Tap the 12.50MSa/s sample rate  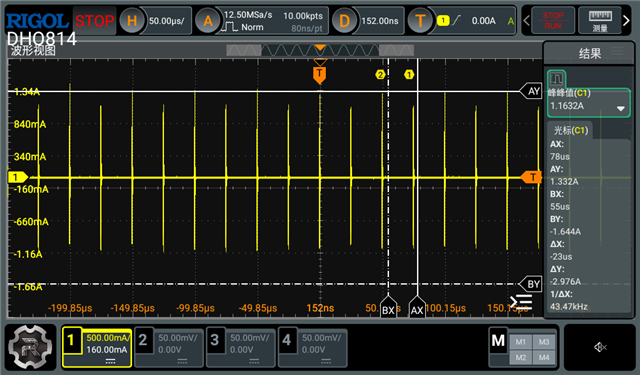tap(248, 15)
